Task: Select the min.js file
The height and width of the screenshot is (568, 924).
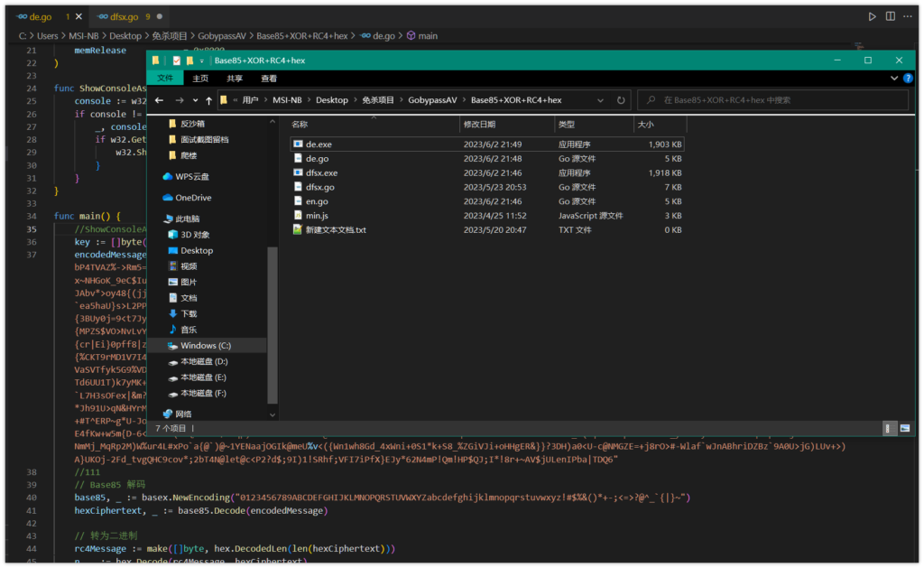Action: [x=486, y=216]
